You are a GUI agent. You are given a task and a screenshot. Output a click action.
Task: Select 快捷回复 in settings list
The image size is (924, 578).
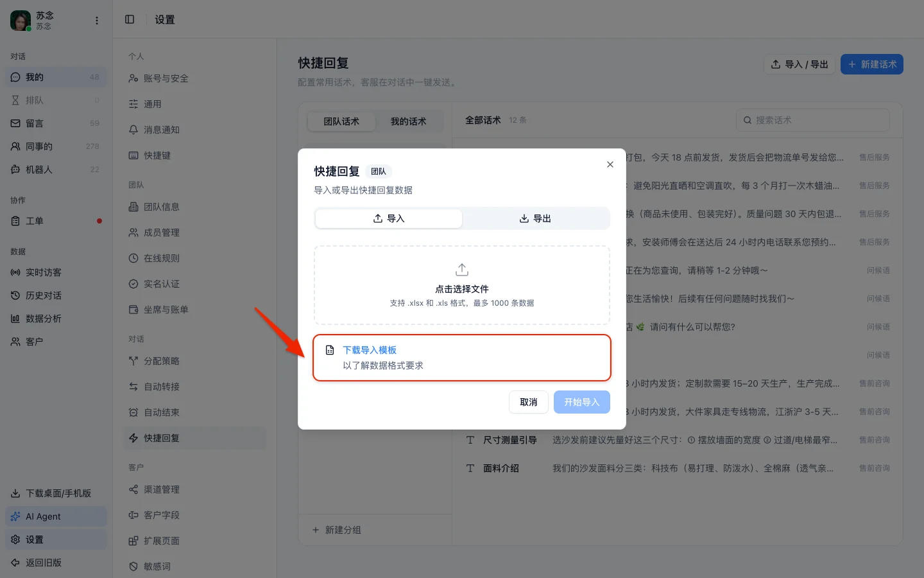coord(194,438)
